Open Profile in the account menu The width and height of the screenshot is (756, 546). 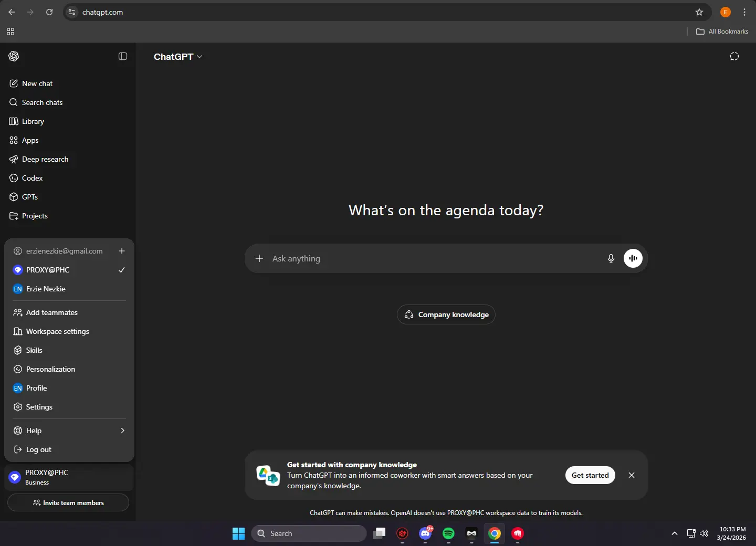tap(69, 388)
